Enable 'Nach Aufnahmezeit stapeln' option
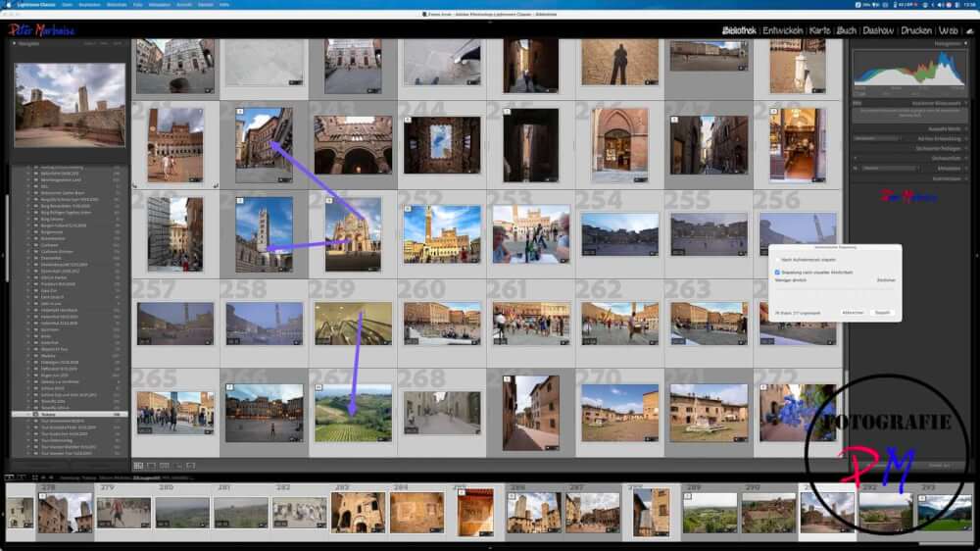The width and height of the screenshot is (980, 551). coord(778,261)
